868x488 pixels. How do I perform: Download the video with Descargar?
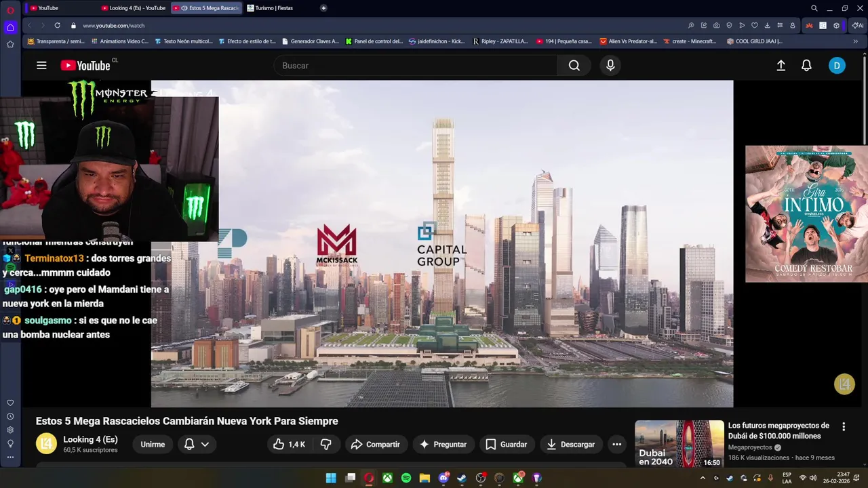571,445
